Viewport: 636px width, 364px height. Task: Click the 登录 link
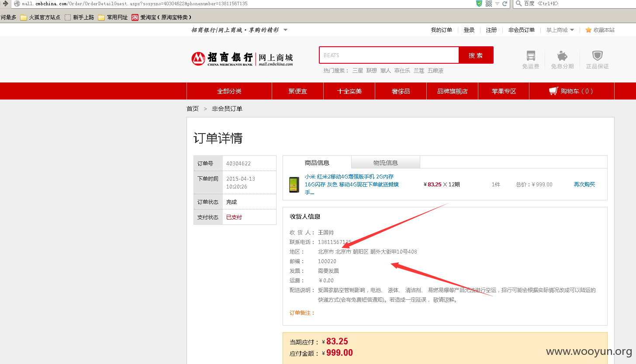(x=469, y=30)
